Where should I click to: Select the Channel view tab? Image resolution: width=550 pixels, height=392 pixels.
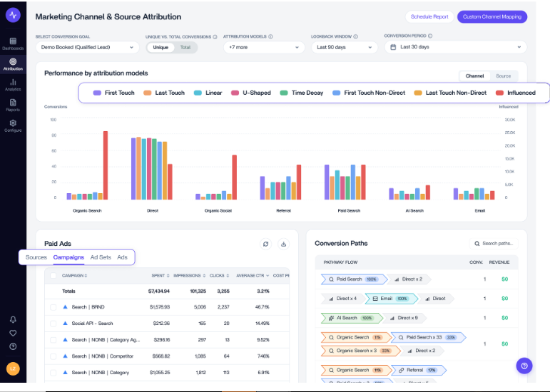[x=474, y=76]
